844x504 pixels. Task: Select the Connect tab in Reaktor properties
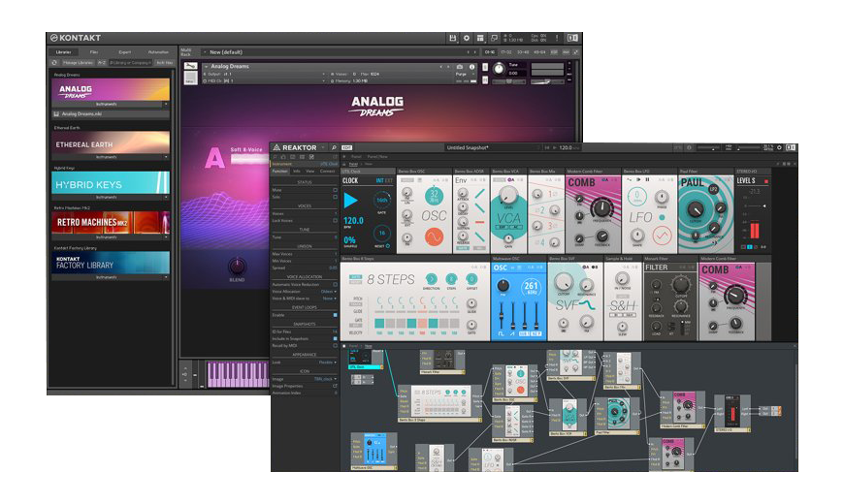click(x=327, y=171)
